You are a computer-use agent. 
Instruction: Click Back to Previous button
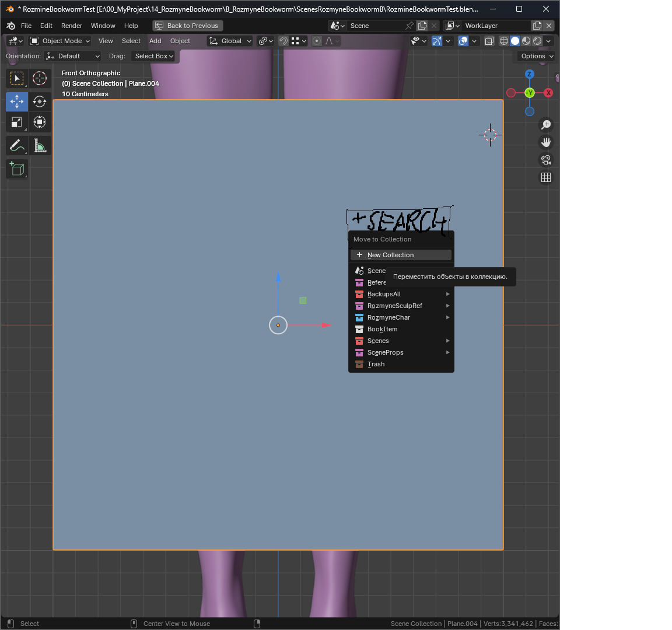pyautogui.click(x=188, y=26)
